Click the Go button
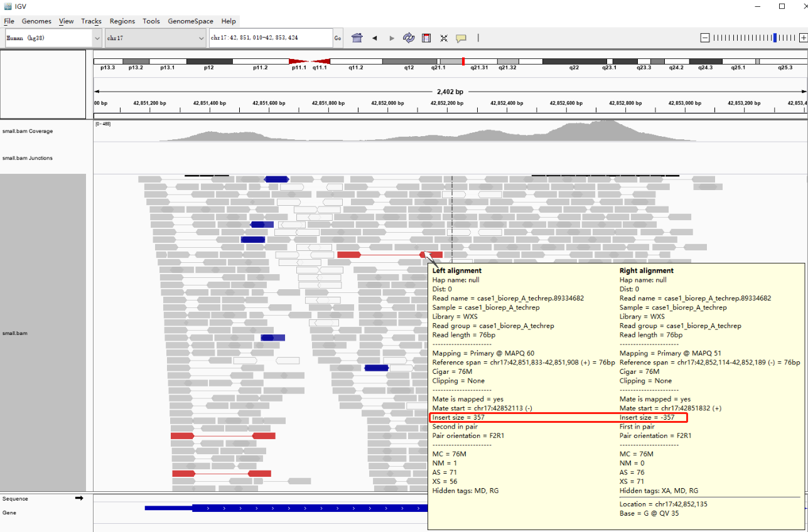 (x=338, y=38)
